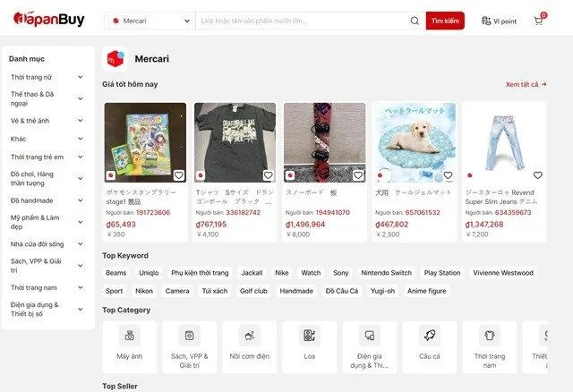Expand the Thời trang trẻ em category
The height and width of the screenshot is (392, 573).
pos(81,157)
